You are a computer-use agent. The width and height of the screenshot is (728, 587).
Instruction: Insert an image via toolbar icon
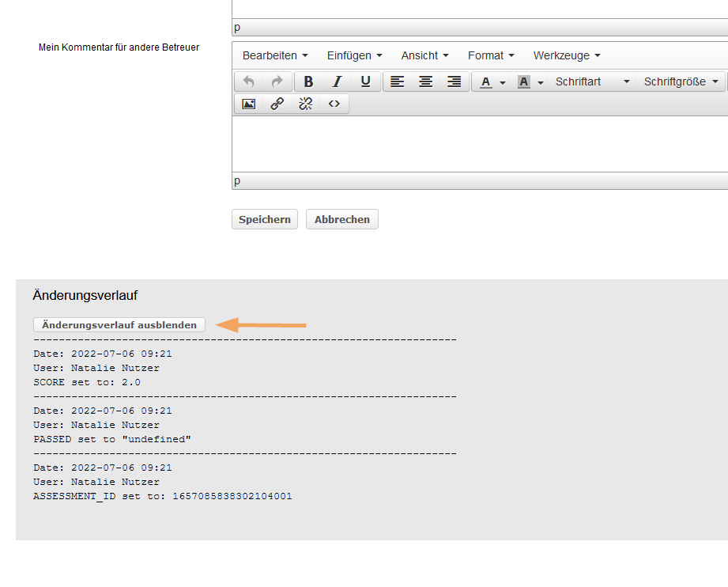[x=249, y=104]
